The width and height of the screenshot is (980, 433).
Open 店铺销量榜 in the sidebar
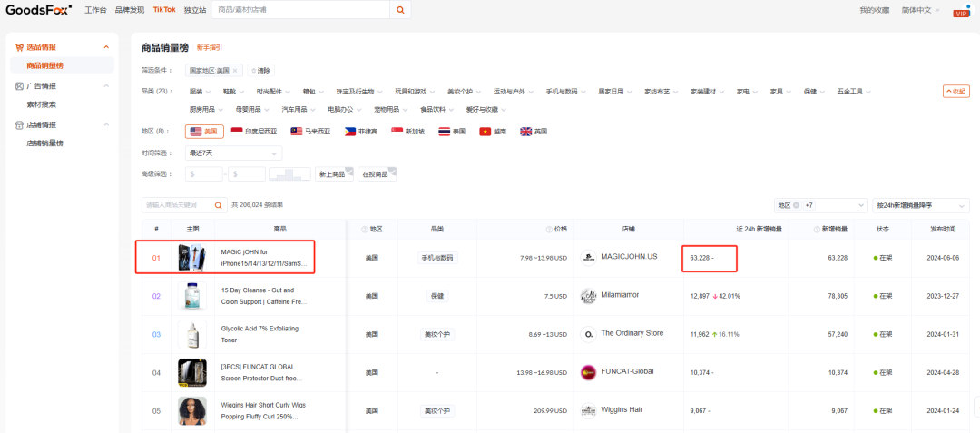(x=45, y=143)
